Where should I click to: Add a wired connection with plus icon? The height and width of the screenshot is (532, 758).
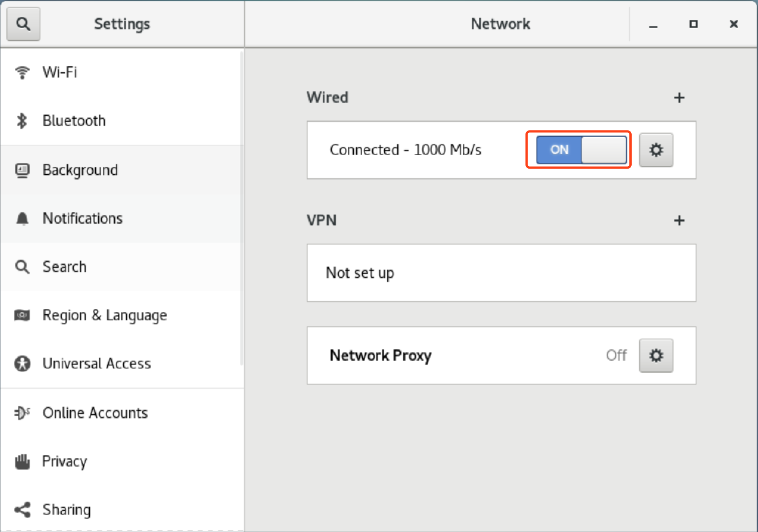[x=679, y=98]
